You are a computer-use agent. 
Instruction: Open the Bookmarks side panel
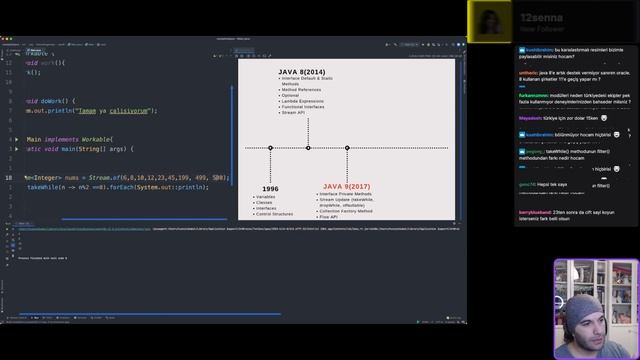pos(2,304)
